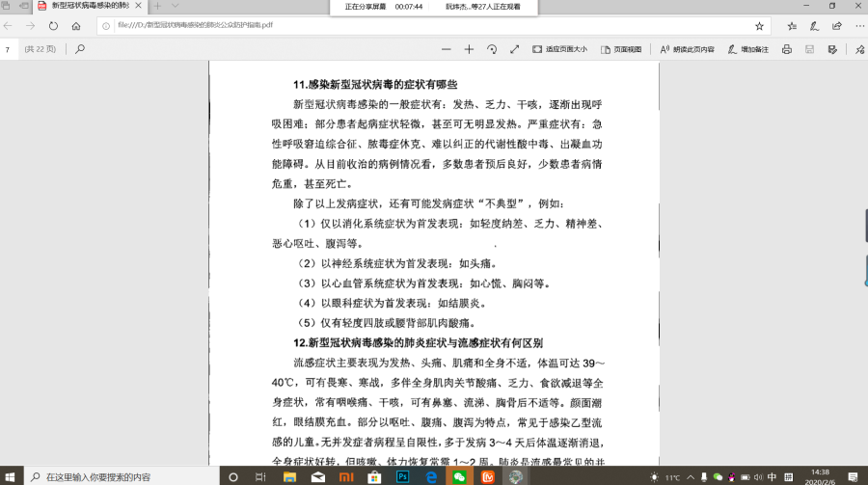The width and height of the screenshot is (868, 485).
Task: Expand the tab list chevron
Action: tap(175, 7)
